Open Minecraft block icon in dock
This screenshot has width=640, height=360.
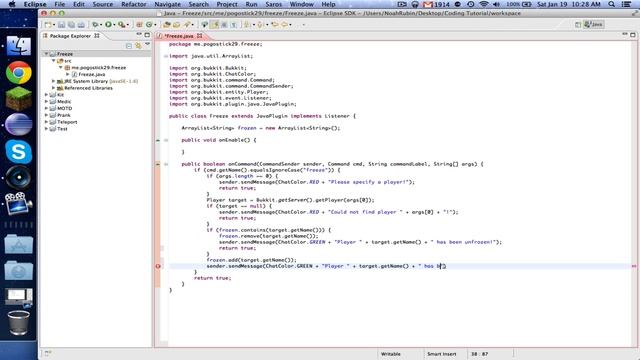(18, 98)
